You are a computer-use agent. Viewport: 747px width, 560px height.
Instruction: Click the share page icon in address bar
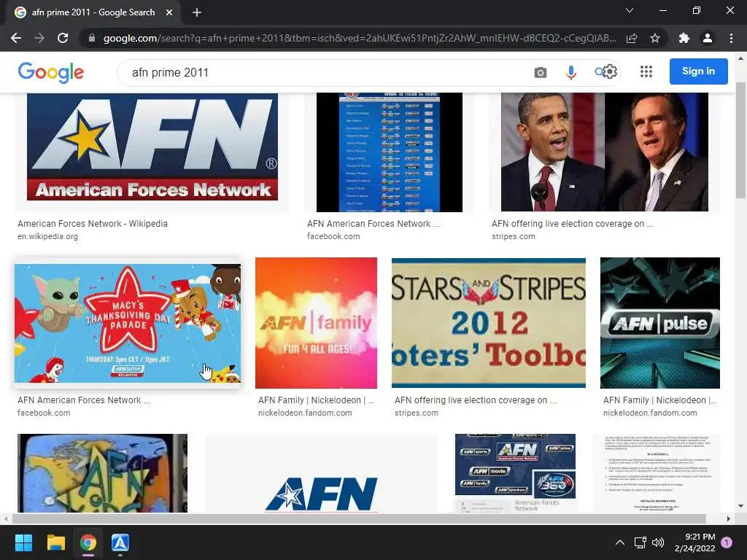click(x=632, y=38)
